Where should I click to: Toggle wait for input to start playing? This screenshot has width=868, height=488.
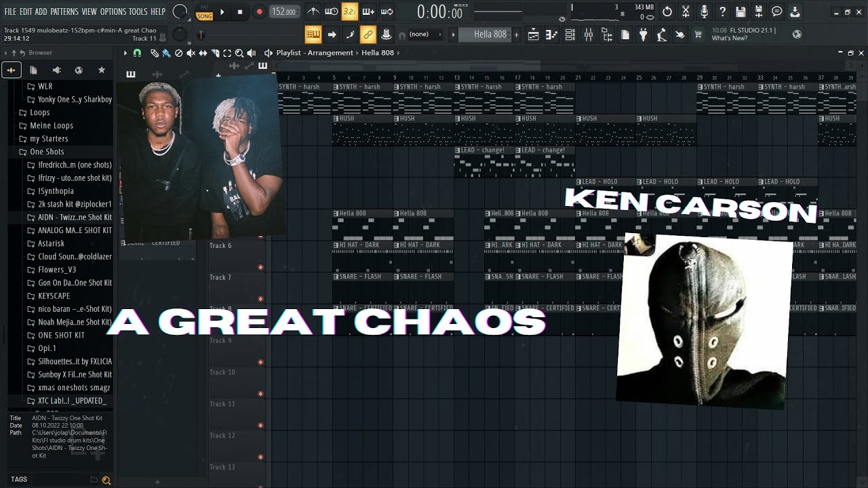(x=331, y=12)
